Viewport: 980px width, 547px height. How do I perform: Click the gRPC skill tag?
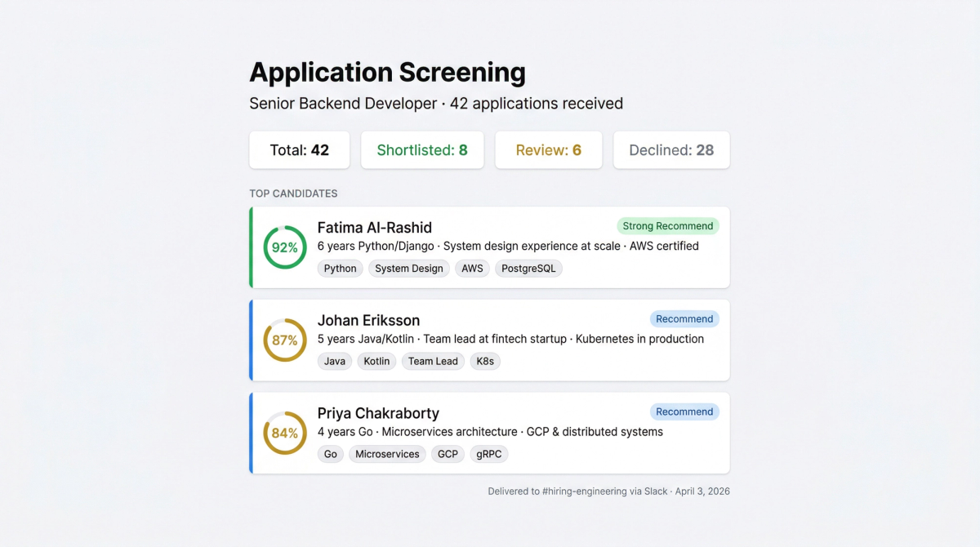pos(489,455)
